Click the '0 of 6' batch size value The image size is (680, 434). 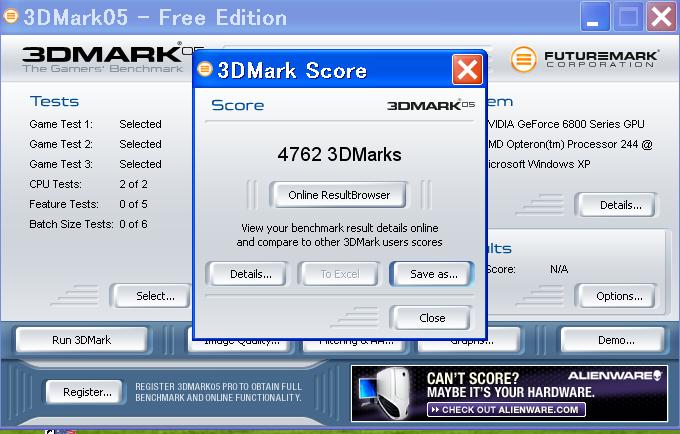pos(134,224)
